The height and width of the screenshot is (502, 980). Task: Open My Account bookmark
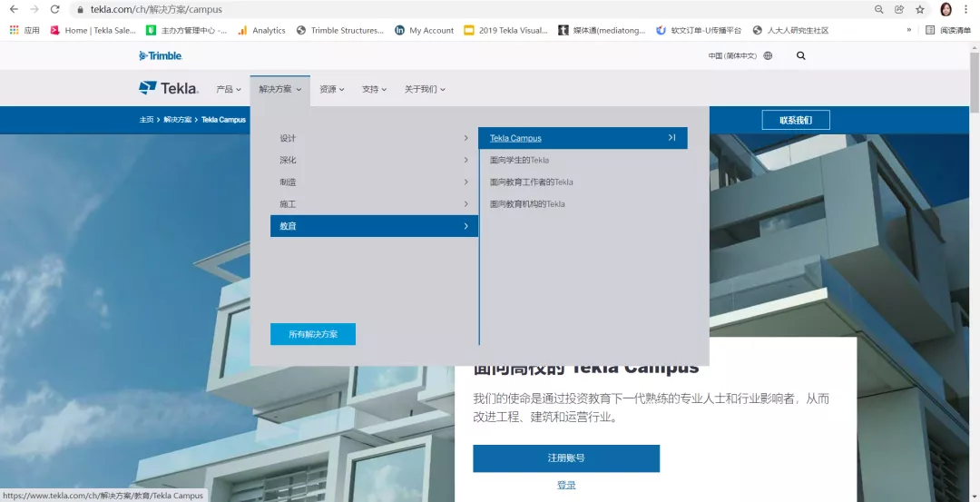click(425, 30)
